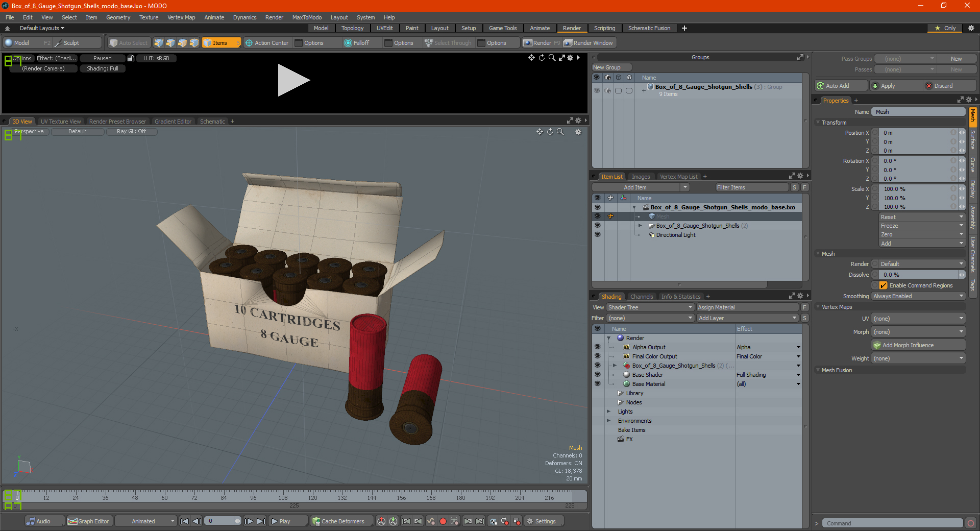
Task: Click the 3D viewport pan move icon
Action: click(540, 132)
